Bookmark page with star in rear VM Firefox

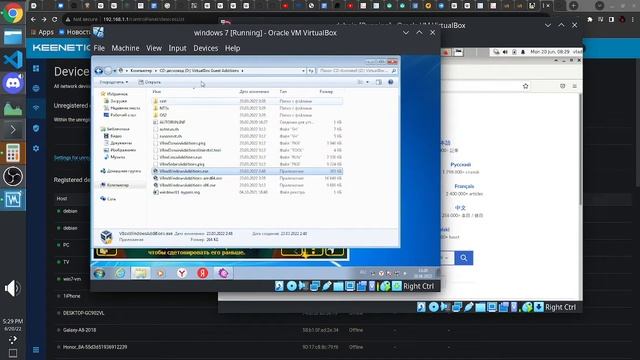point(525,86)
